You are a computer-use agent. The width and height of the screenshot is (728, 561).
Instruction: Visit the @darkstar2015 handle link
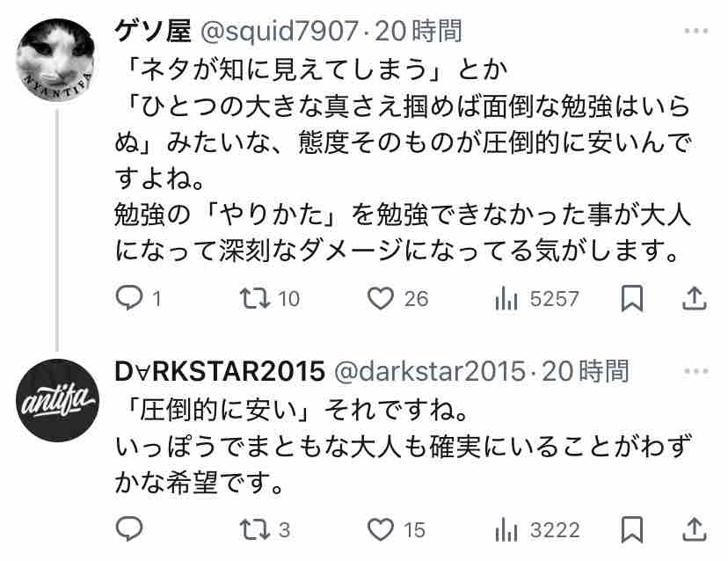click(429, 372)
